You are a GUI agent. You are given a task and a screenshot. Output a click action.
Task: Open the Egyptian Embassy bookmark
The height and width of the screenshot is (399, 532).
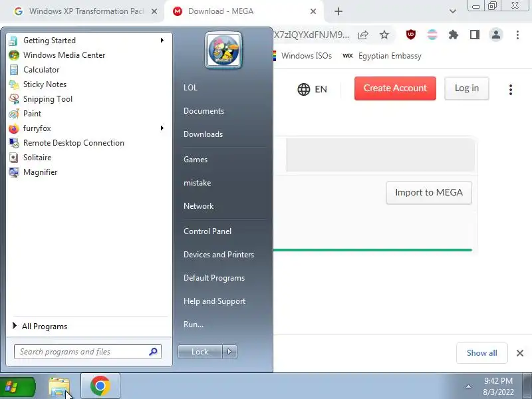382,56
